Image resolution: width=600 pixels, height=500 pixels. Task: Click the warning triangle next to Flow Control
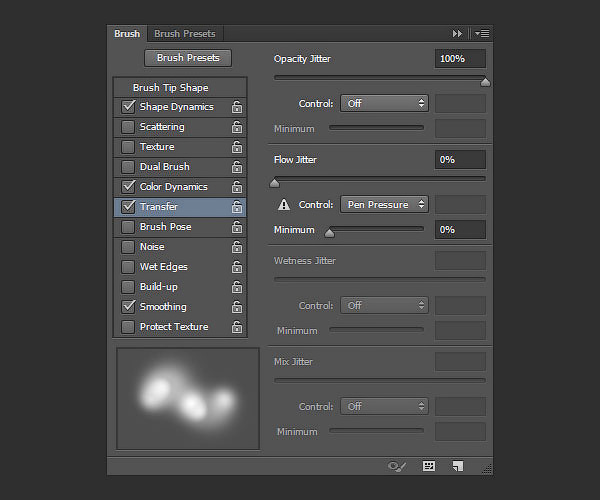coord(284,205)
